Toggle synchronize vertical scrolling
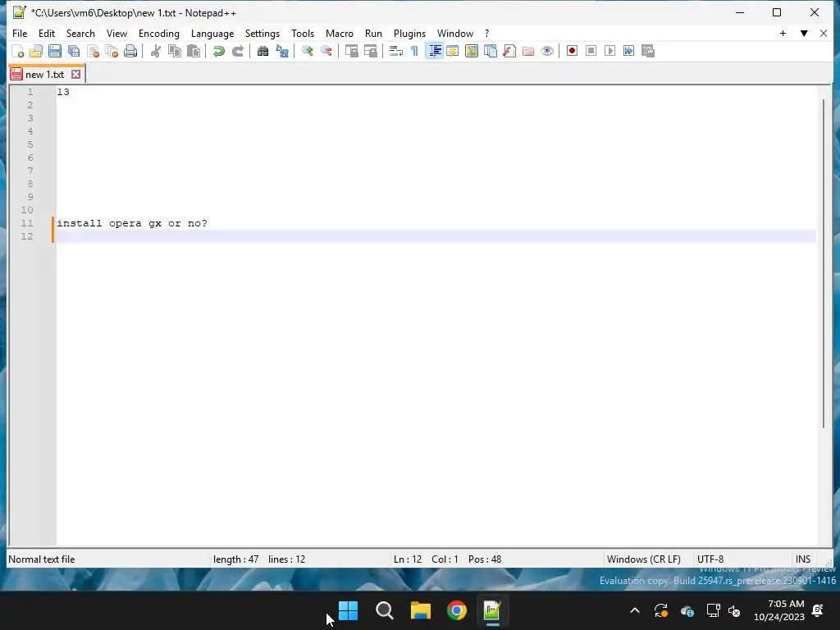840x630 pixels. pyautogui.click(x=351, y=51)
